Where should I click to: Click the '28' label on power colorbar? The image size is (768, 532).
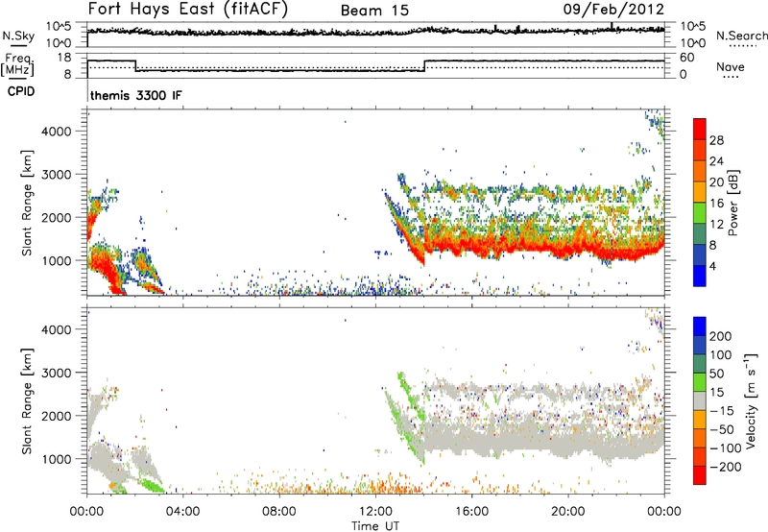click(716, 140)
